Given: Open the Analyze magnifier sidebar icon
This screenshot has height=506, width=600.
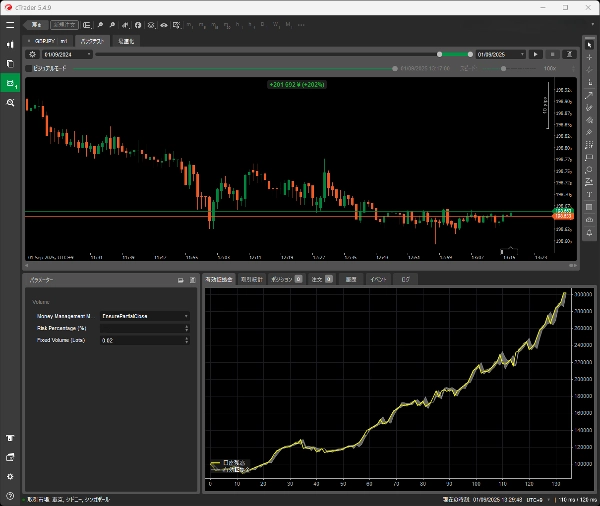Looking at the screenshot, I should 10,103.
